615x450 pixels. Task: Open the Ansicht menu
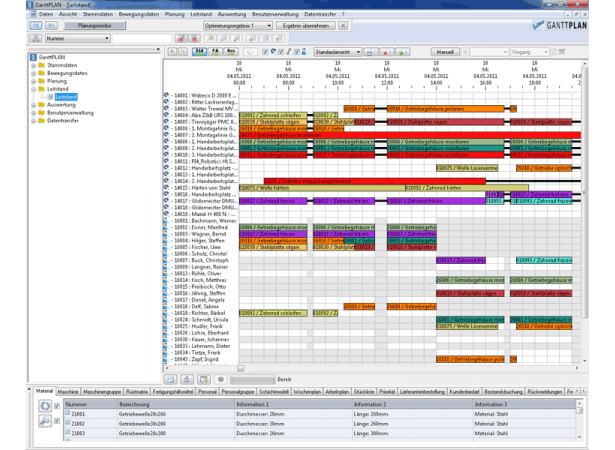click(x=68, y=14)
